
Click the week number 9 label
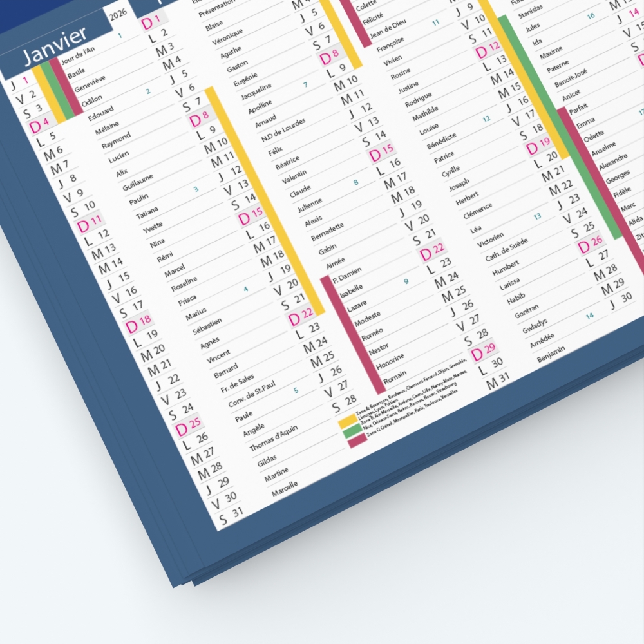tap(406, 281)
